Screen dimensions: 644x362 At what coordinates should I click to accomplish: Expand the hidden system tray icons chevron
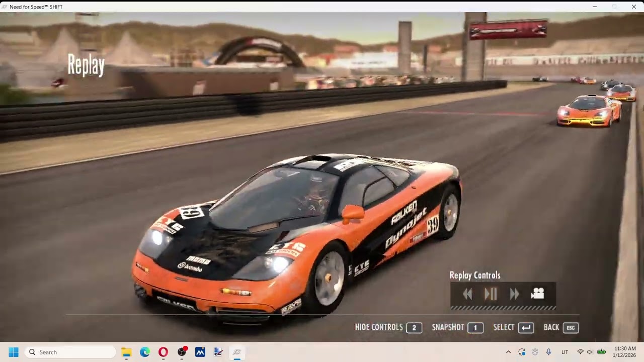tap(508, 352)
